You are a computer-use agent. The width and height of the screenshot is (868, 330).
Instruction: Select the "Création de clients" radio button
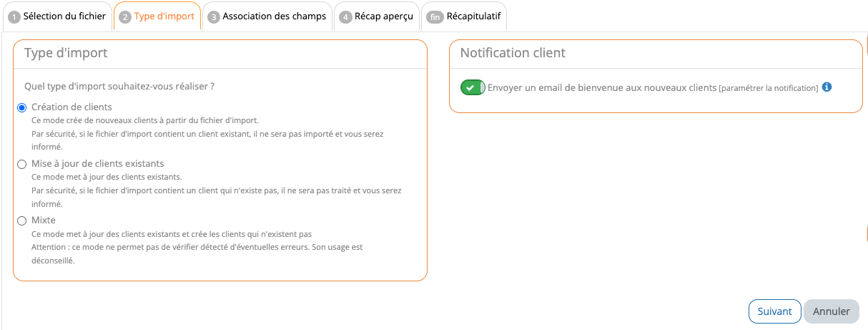[21, 107]
